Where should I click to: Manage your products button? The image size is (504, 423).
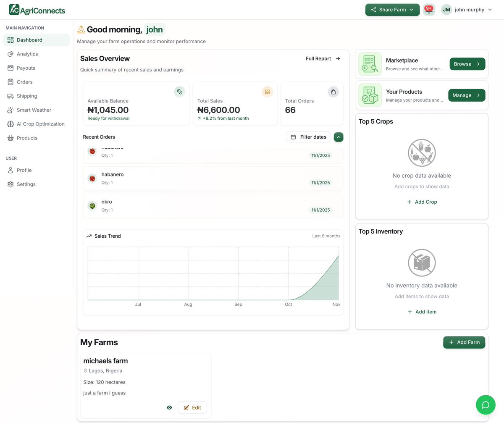467,95
